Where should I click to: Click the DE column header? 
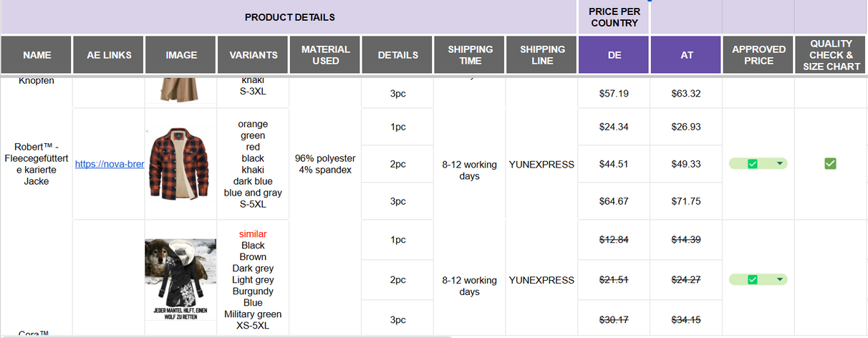(x=614, y=54)
